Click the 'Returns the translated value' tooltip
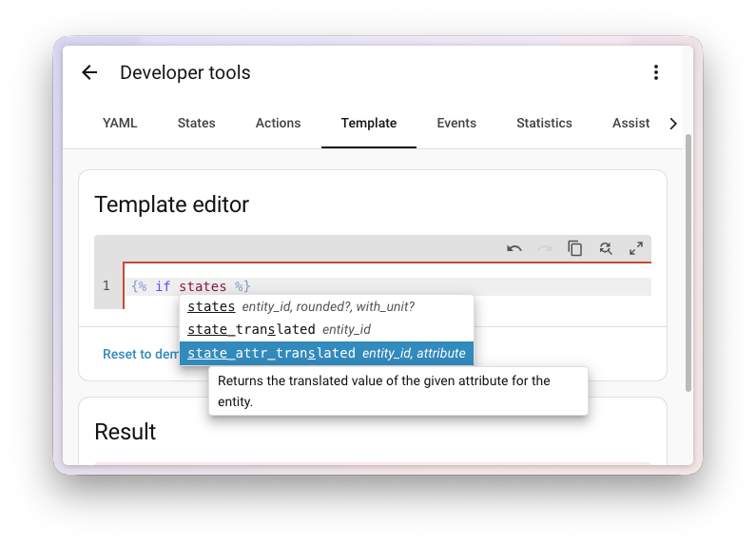This screenshot has width=756, height=545. (398, 391)
